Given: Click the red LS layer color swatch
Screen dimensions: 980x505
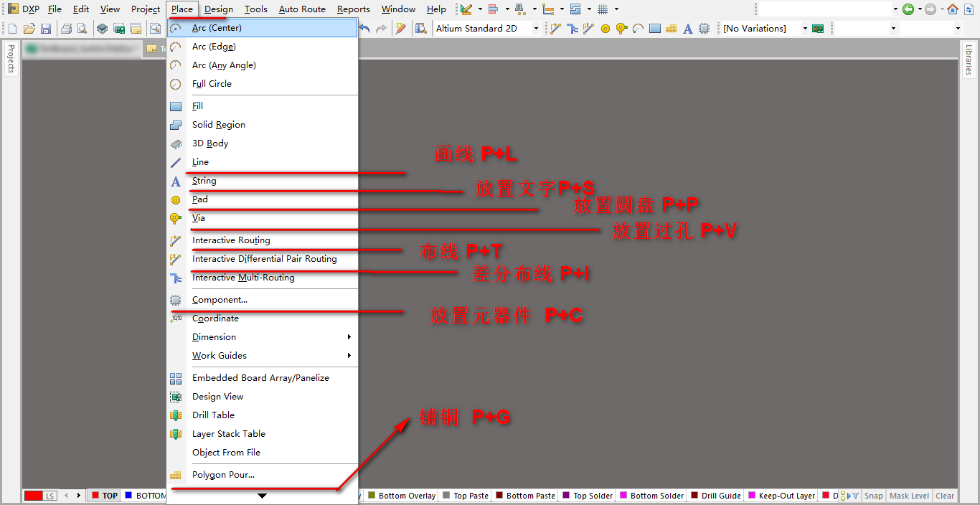Looking at the screenshot, I should pos(34,496).
